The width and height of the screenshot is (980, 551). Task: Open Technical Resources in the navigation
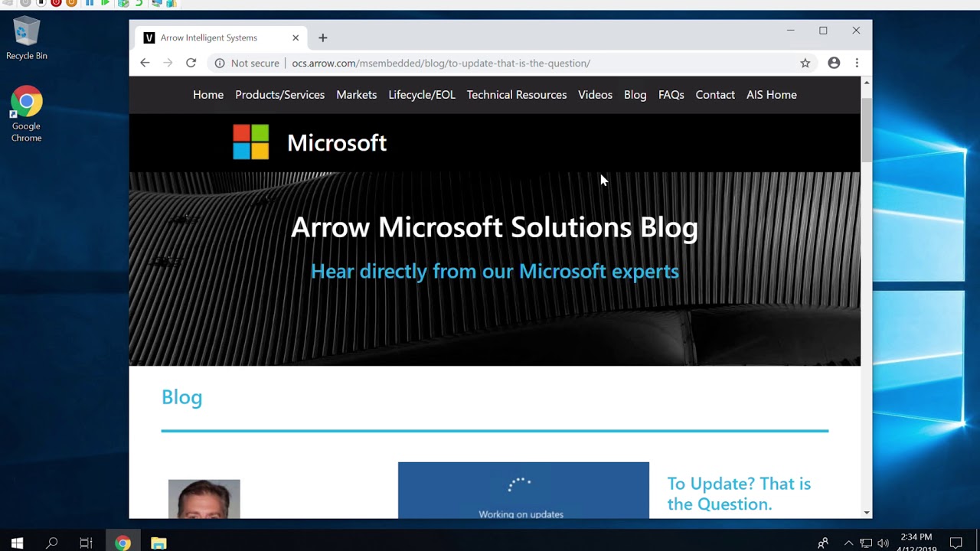[x=517, y=95]
